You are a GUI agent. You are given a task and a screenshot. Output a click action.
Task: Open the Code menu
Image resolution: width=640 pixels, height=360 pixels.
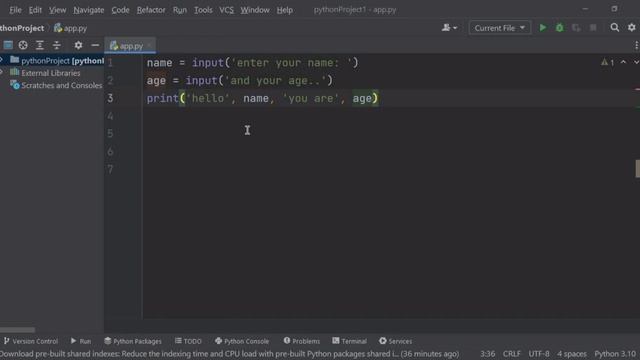pyautogui.click(x=120, y=10)
